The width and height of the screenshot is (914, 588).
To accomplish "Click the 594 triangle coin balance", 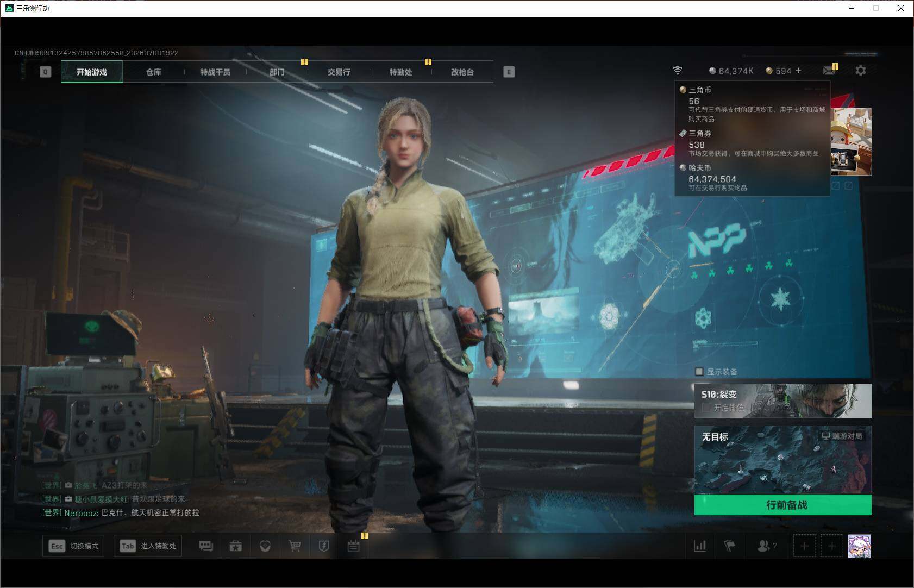I will [779, 71].
